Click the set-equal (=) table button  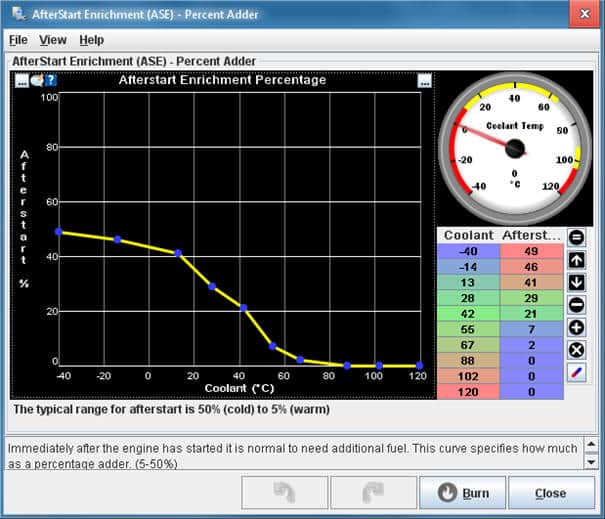tap(576, 238)
